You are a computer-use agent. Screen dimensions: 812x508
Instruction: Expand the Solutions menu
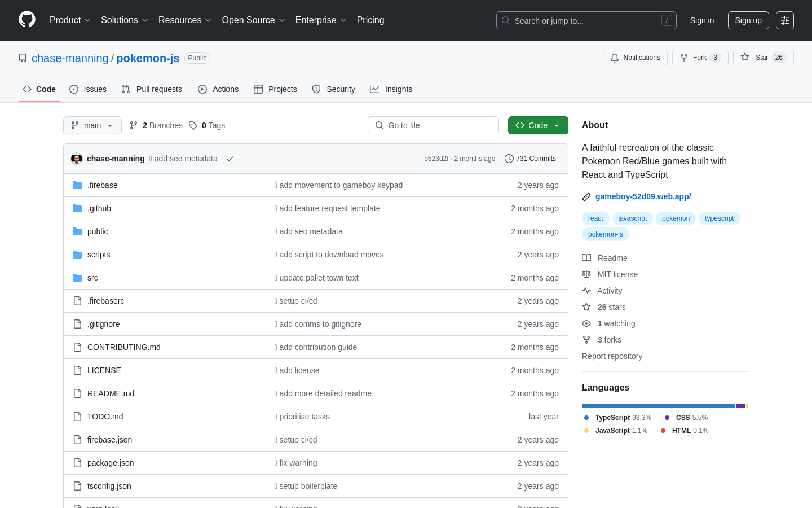[x=125, y=20]
